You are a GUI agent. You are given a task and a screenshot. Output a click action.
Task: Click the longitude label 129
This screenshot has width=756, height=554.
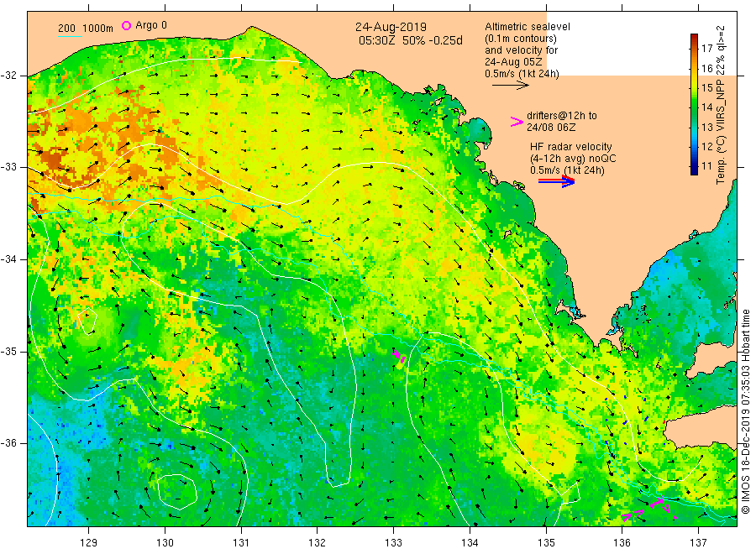(x=89, y=543)
